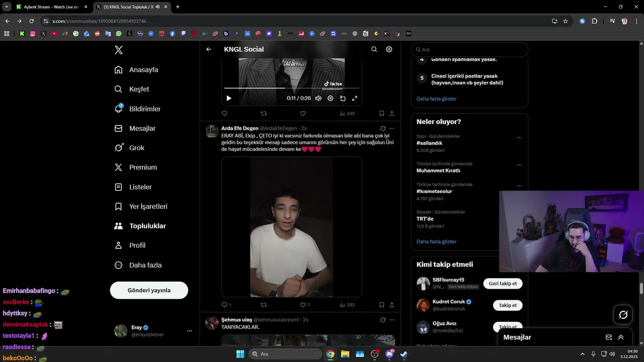Bookmark the TikTok video post
This screenshot has width=644, height=362.
tap(382, 114)
